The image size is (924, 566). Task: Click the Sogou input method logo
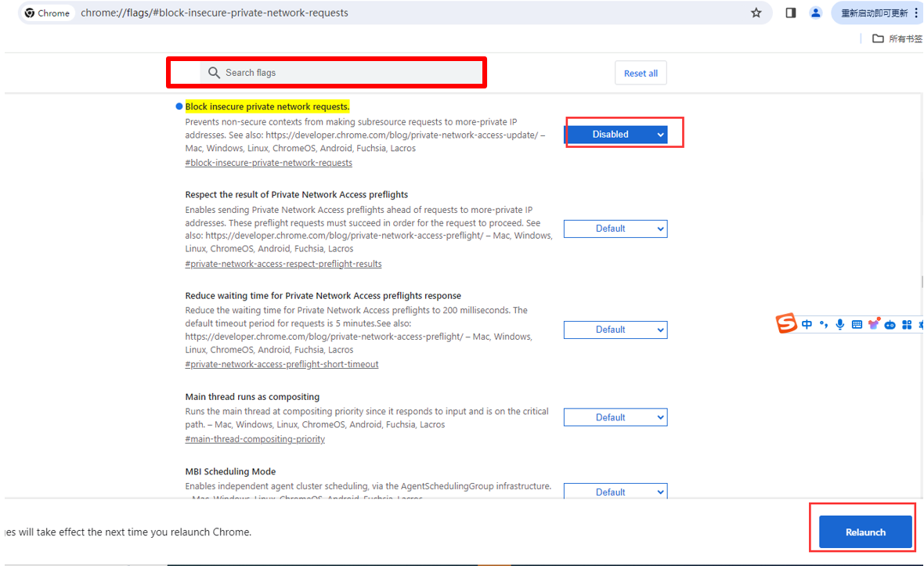[x=786, y=323]
